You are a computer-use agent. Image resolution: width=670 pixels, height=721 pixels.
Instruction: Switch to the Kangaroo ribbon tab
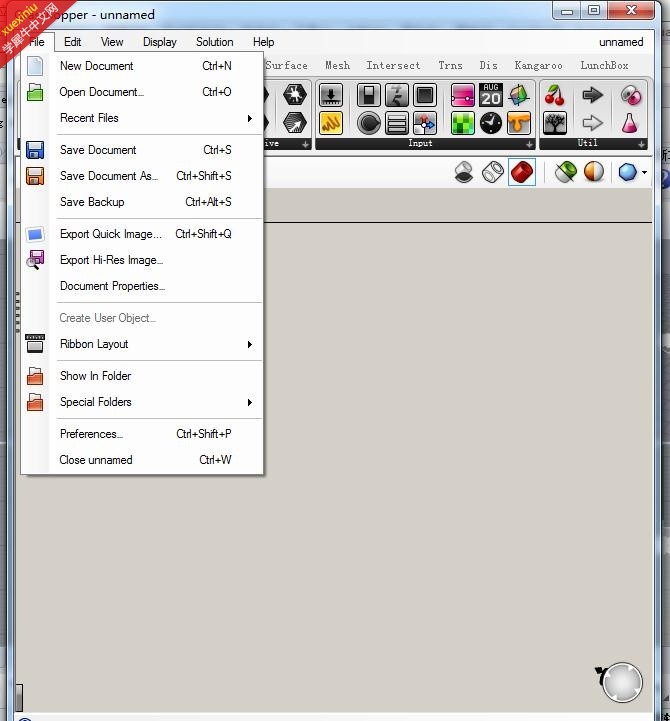[x=538, y=65]
